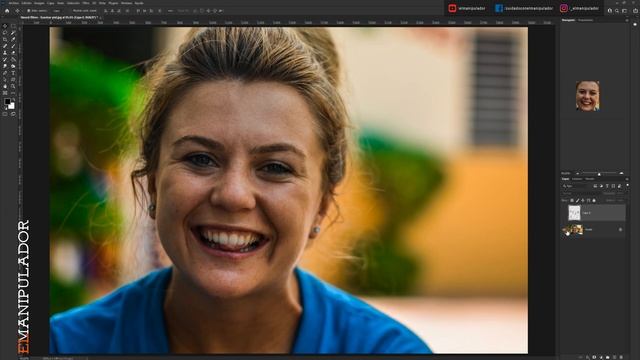Select the Magic Wand selection tool
Viewport: 640px width, 360px height.
click(x=13, y=33)
